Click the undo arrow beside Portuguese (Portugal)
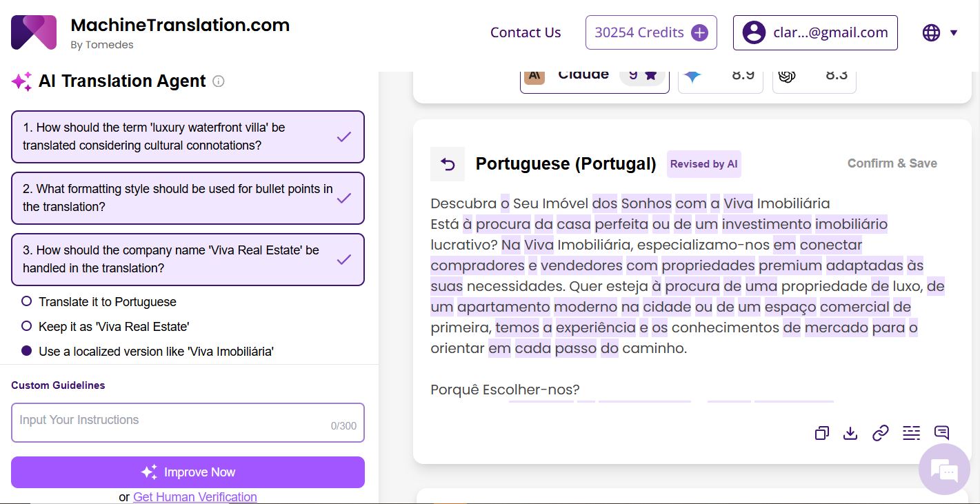980x504 pixels. click(448, 164)
